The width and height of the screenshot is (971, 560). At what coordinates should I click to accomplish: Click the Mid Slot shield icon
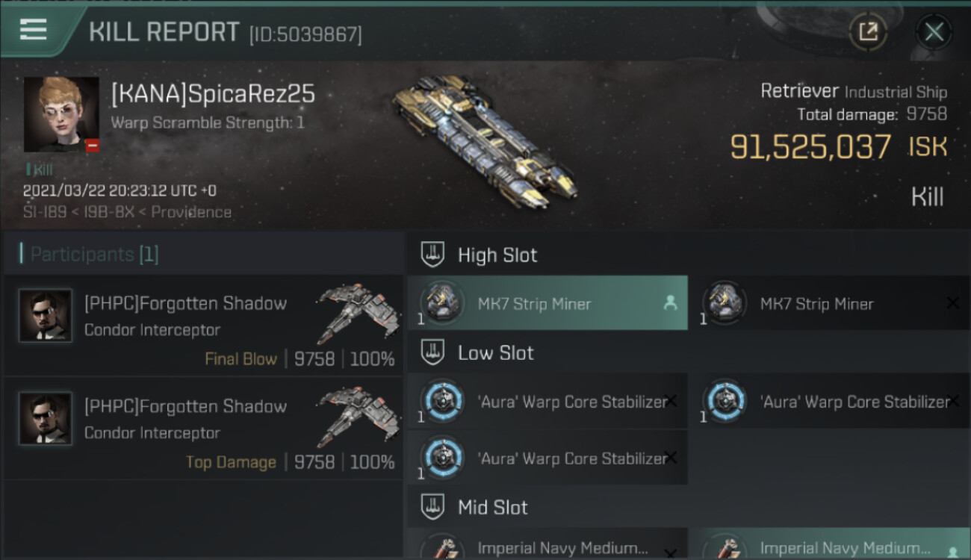(x=432, y=507)
